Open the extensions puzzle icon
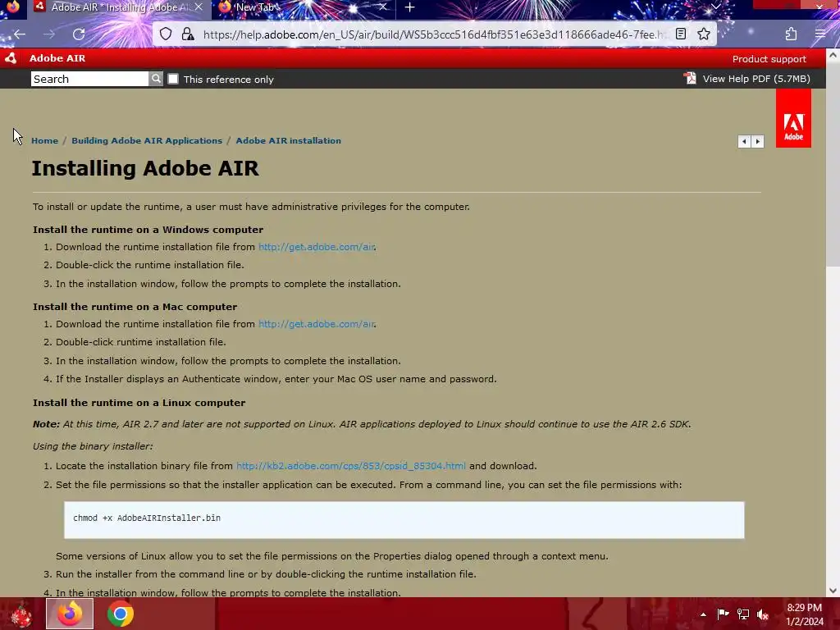 coord(791,34)
